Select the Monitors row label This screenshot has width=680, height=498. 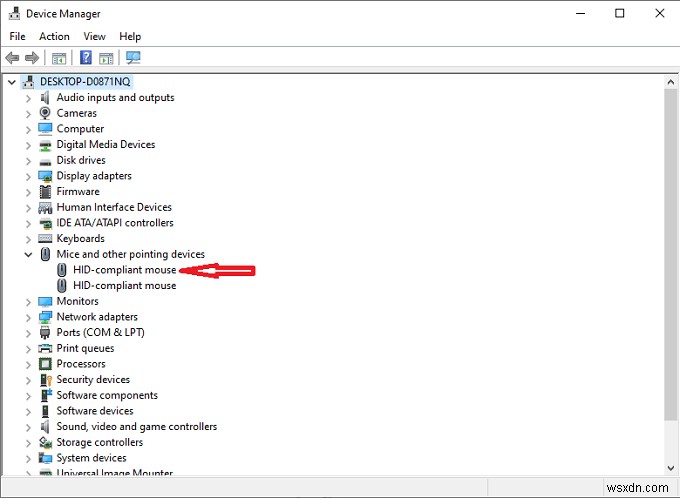(x=78, y=301)
